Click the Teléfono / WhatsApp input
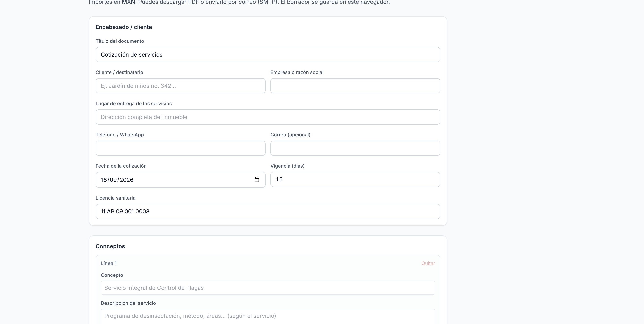The width and height of the screenshot is (644, 324). 180,148
